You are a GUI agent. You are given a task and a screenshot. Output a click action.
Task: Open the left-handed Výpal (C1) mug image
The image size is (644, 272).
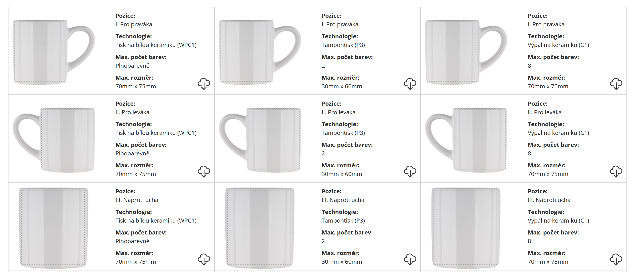point(466,140)
